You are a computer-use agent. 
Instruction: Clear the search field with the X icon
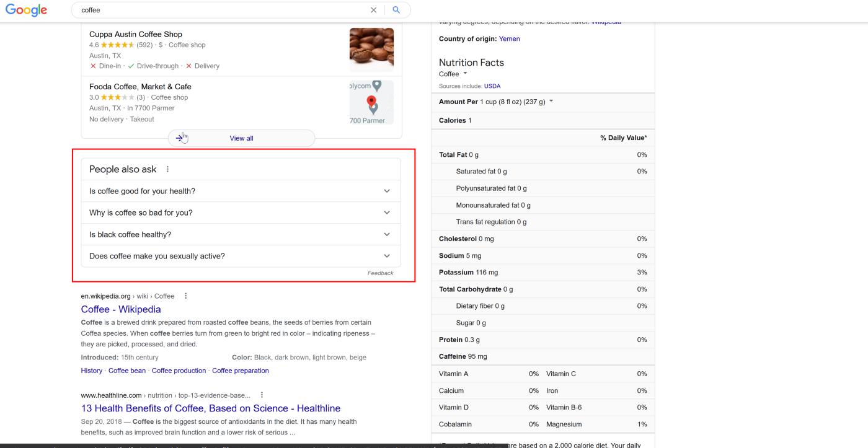coord(374,10)
